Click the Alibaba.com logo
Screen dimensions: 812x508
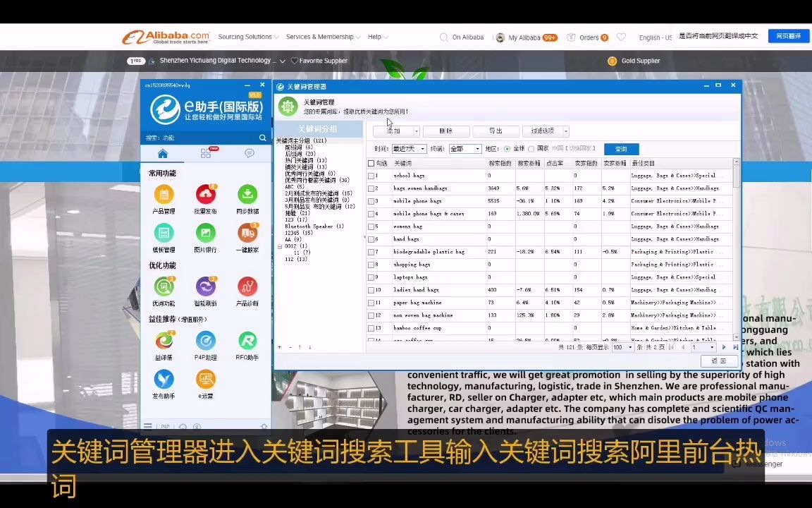point(166,37)
